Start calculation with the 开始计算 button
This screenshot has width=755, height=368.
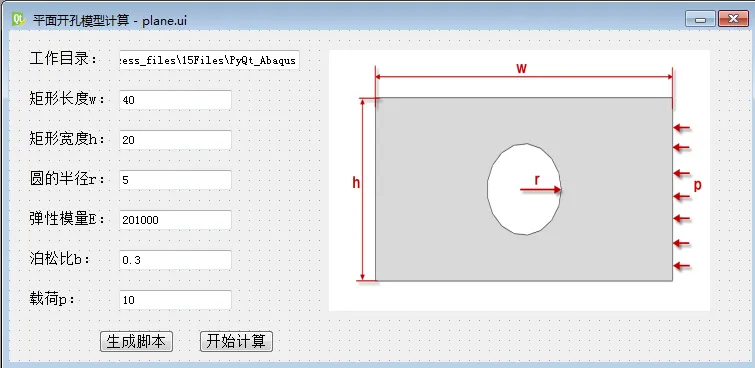coord(236,342)
